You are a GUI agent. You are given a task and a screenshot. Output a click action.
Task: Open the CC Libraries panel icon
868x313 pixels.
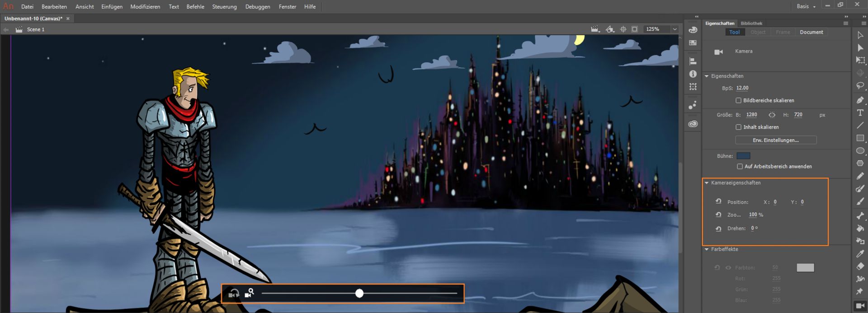pos(693,124)
